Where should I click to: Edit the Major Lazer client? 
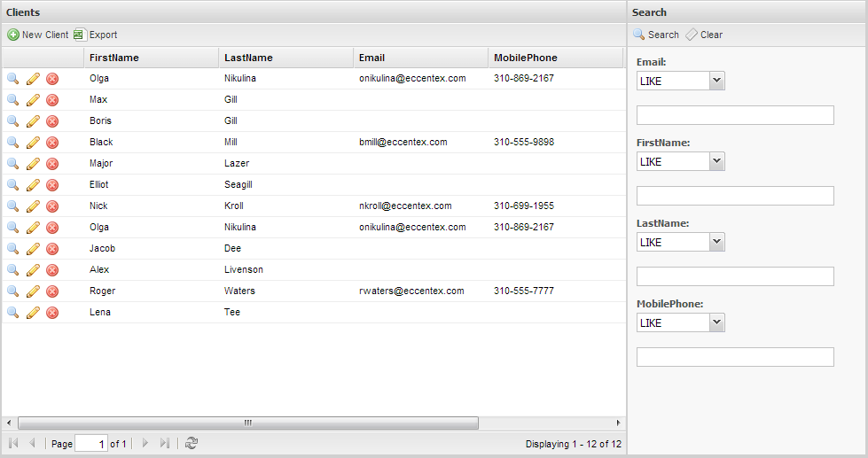[33, 164]
